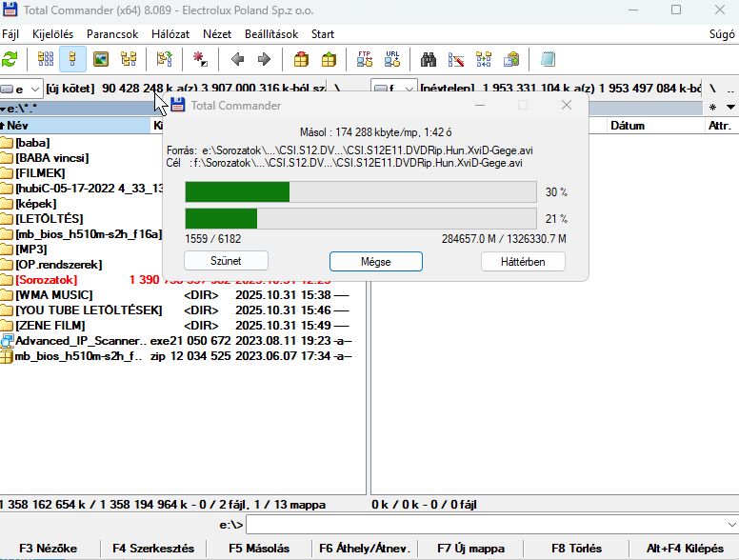Viewport: 739px width, 560px height.
Task: Refresh the source panel using the green arrows icon
Action: [x=10, y=59]
